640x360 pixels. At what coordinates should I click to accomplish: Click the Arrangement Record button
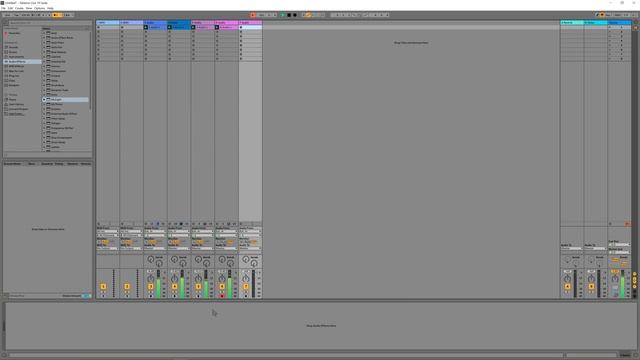tap(295, 15)
